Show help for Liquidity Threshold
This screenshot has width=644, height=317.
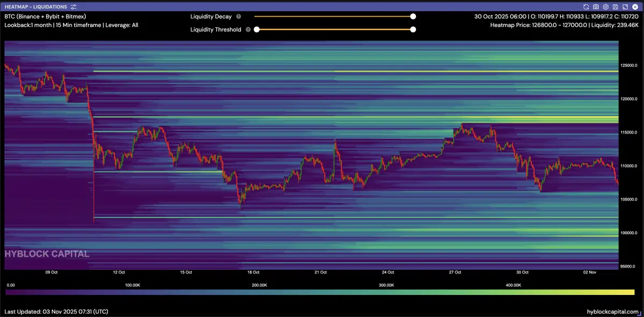pos(248,30)
